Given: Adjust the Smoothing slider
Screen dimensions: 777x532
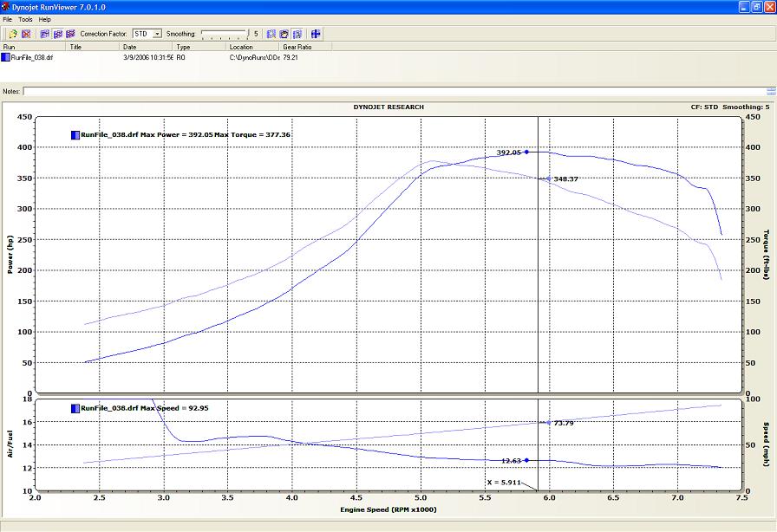Looking at the screenshot, I should [x=224, y=34].
